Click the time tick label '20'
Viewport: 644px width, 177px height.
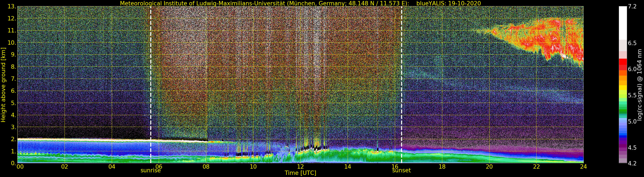pos(489,166)
